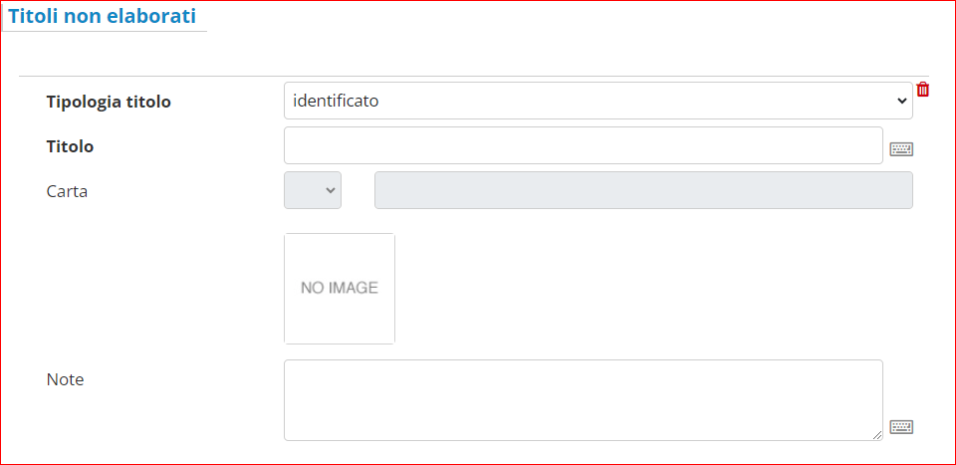This screenshot has width=956, height=465.
Task: Open the Carta dropdown selector
Action: tap(312, 191)
